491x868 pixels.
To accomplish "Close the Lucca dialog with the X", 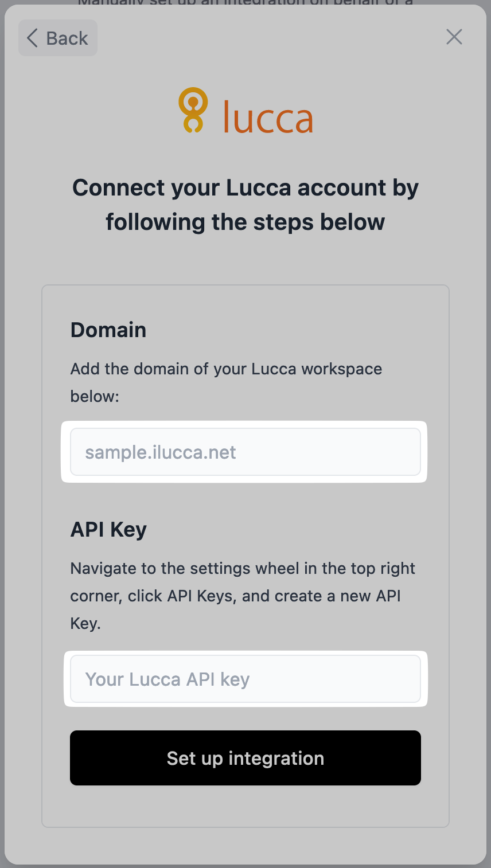I will pos(454,37).
